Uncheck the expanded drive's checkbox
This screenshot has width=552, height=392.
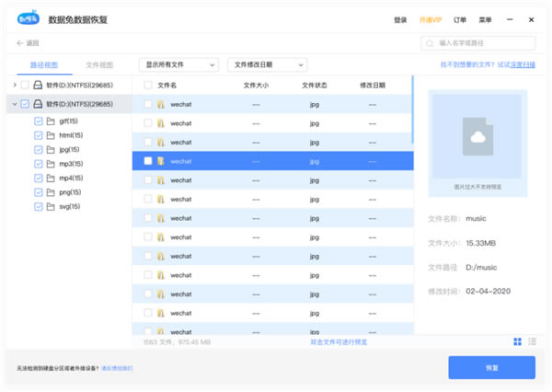click(25, 104)
